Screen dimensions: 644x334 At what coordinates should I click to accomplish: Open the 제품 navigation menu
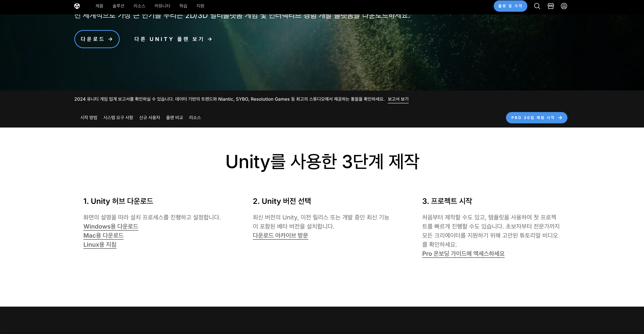pyautogui.click(x=99, y=6)
